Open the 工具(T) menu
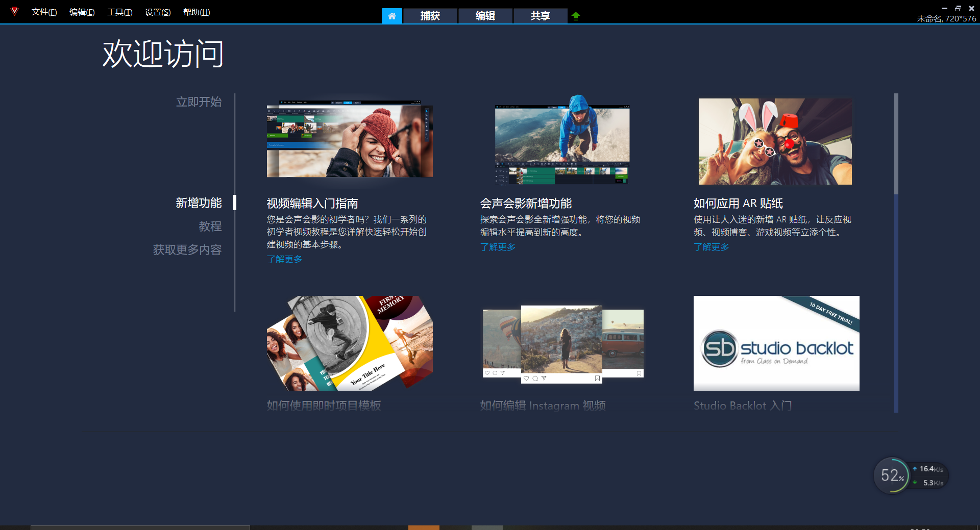The image size is (980, 530). (120, 12)
